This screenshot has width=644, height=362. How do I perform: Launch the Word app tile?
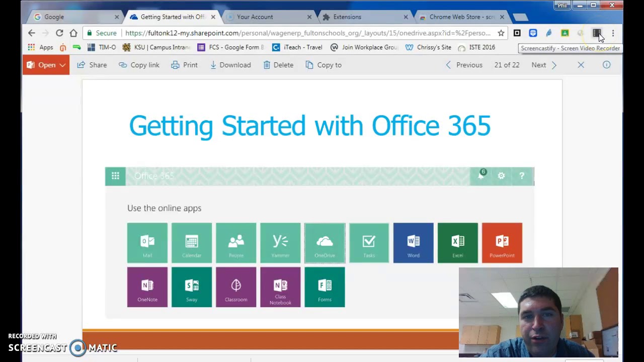click(x=413, y=243)
